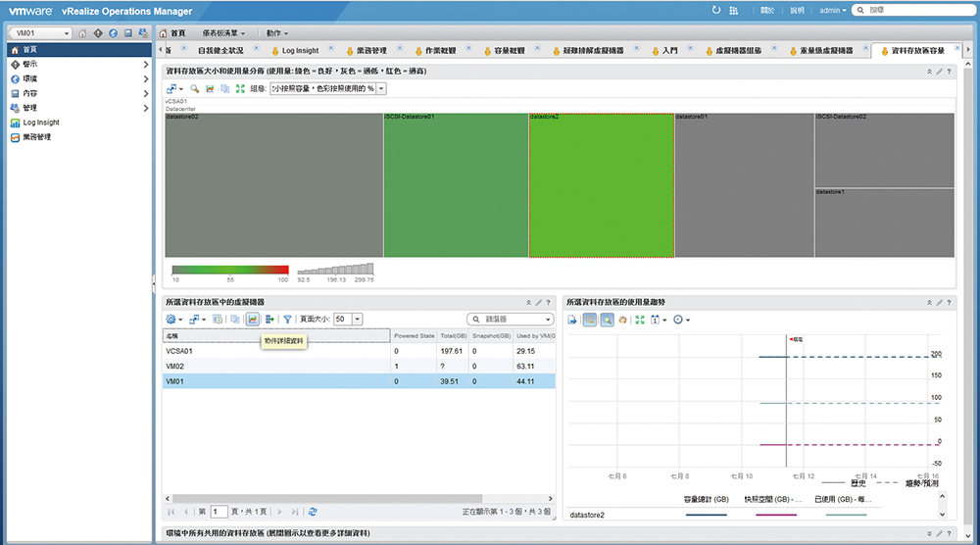Select the iSCSI-Datastore01 block in the heat map
This screenshot has height=545, width=980.
point(456,185)
